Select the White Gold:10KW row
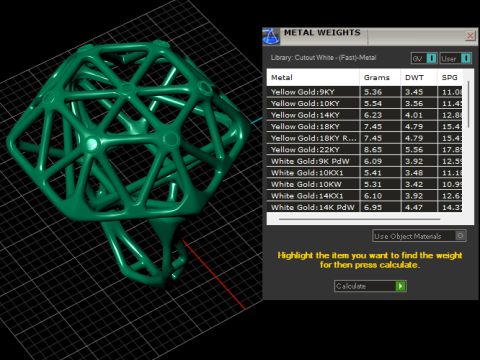 point(364,184)
